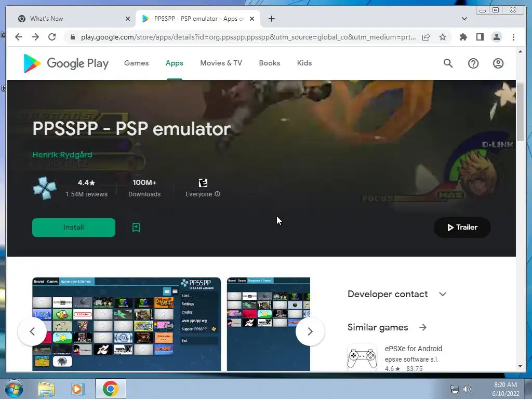The height and width of the screenshot is (399, 532).
Task: Open a new tab with plus button
Action: [x=271, y=19]
